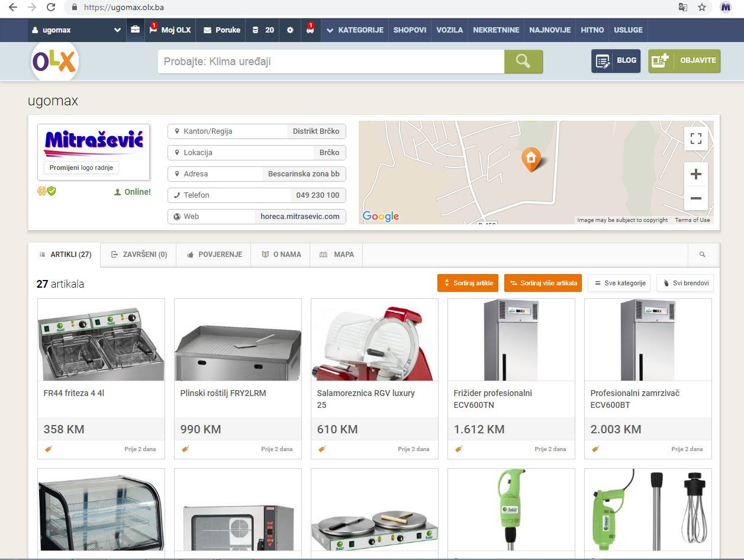Click the 'Sortiraj artikle' button

[468, 283]
